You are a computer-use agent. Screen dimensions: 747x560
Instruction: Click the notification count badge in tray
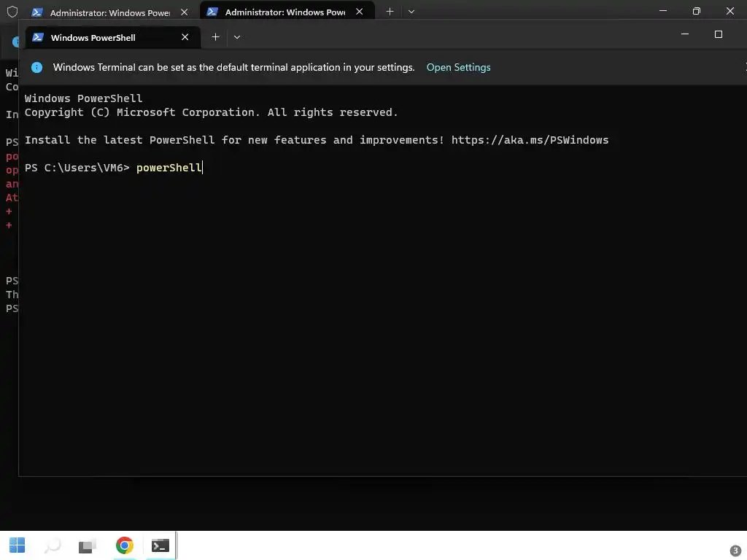tap(735, 551)
